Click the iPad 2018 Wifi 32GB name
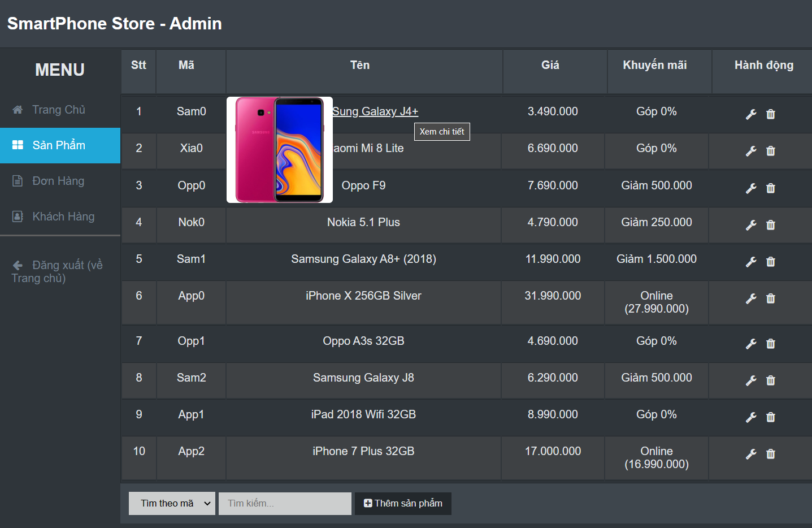Screen dimensions: 812x528 (363, 414)
